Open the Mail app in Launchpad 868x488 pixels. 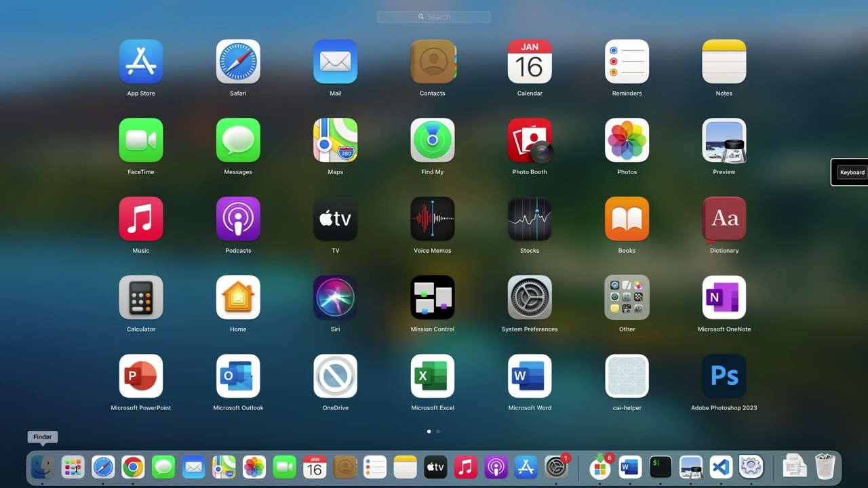pyautogui.click(x=336, y=62)
